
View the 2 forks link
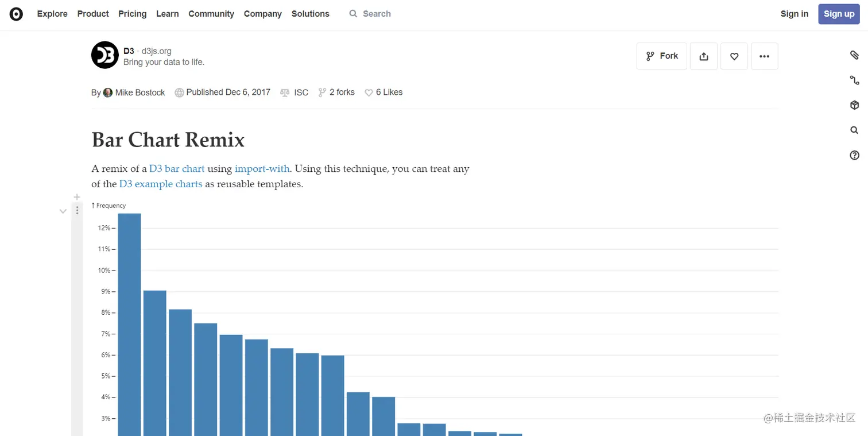pyautogui.click(x=342, y=92)
